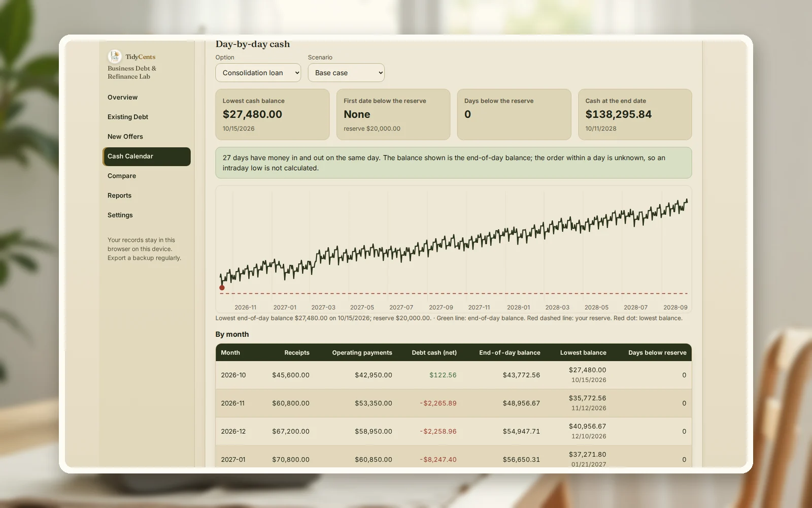Click the End-of-day balance column header
Image resolution: width=812 pixels, height=508 pixels.
pos(510,353)
